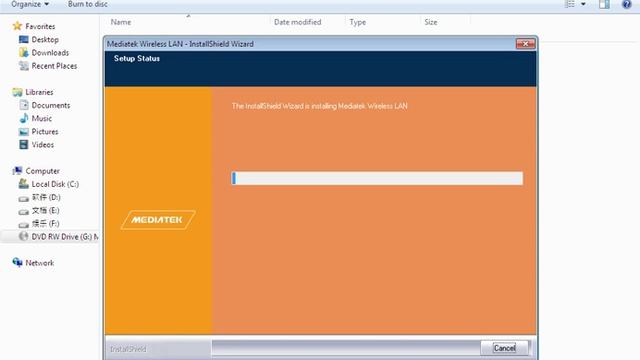This screenshot has width=640, height=360.
Task: Close the InstallShield Wizard window
Action: (525, 44)
